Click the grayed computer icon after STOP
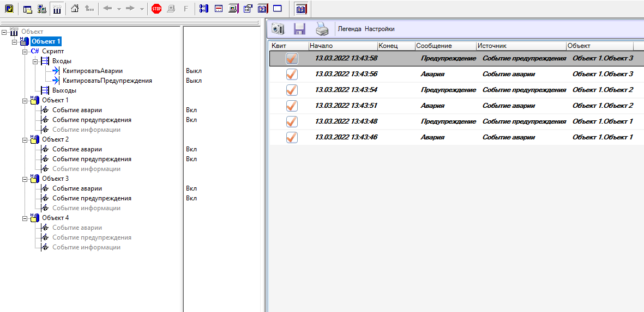 click(x=171, y=9)
